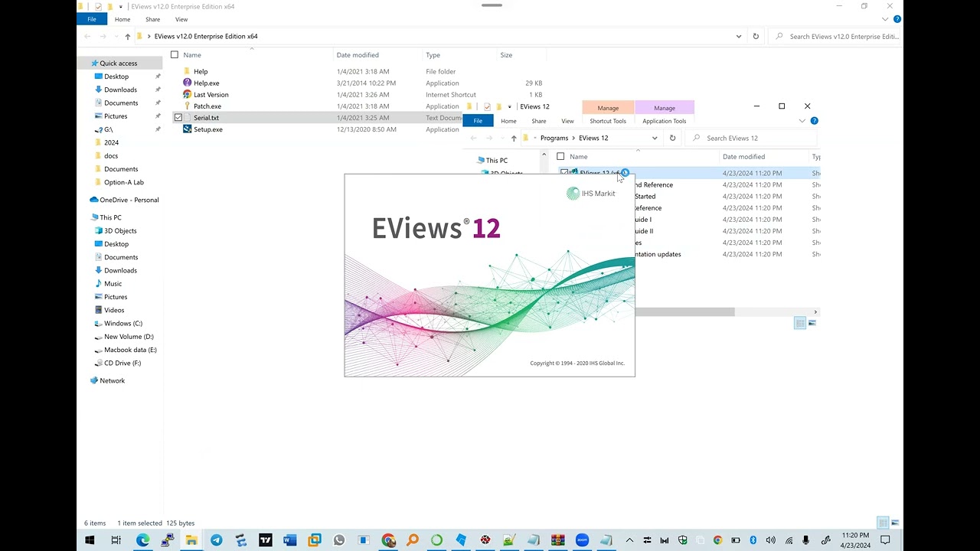Sort by the Type column in the back window
Screen dimensions: 980x551
(459, 55)
